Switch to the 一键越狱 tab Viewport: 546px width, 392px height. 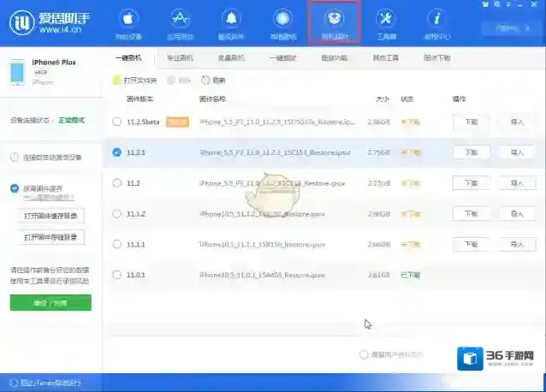282,58
